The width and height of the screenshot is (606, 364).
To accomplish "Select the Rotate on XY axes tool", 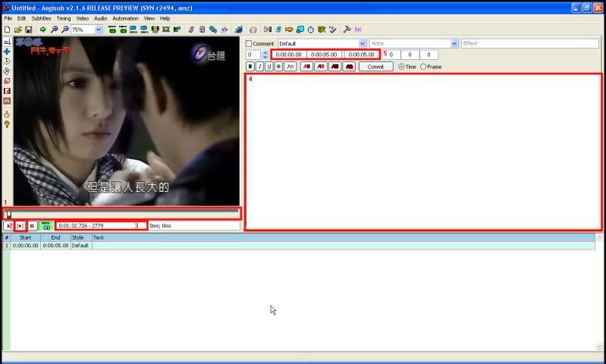I will point(7,71).
